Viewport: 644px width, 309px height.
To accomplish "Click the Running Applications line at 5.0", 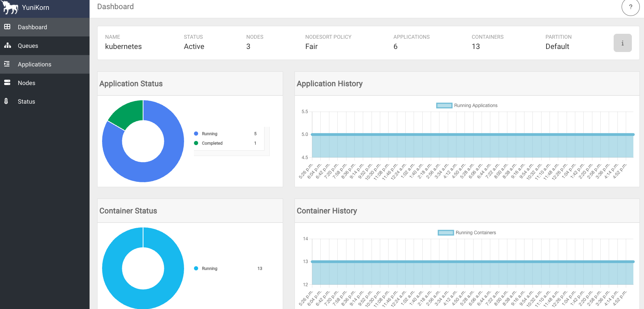I will (472, 134).
